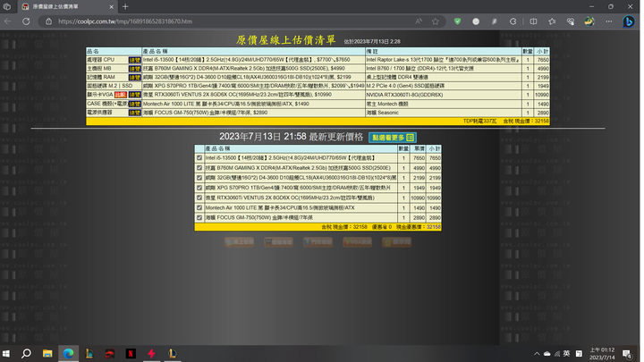The height and width of the screenshot is (362, 644).
Task: Click the 10990 subtotal in top table
Action: point(542,95)
